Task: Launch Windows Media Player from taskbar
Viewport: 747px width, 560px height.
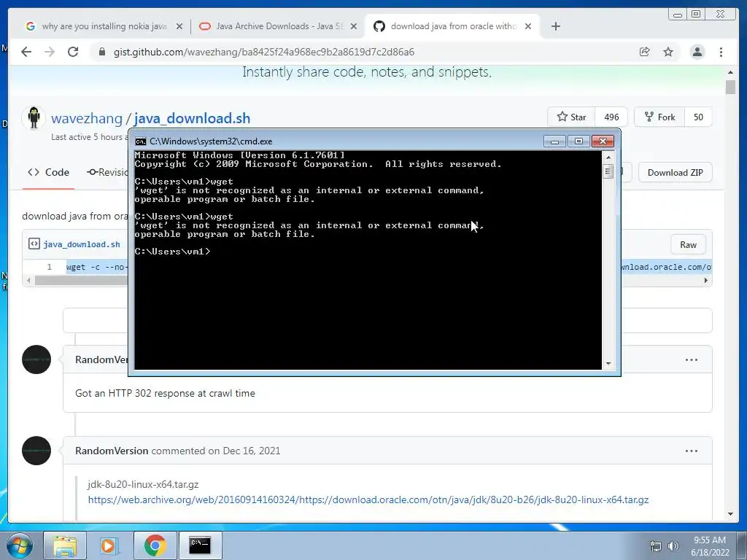Action: tap(109, 545)
